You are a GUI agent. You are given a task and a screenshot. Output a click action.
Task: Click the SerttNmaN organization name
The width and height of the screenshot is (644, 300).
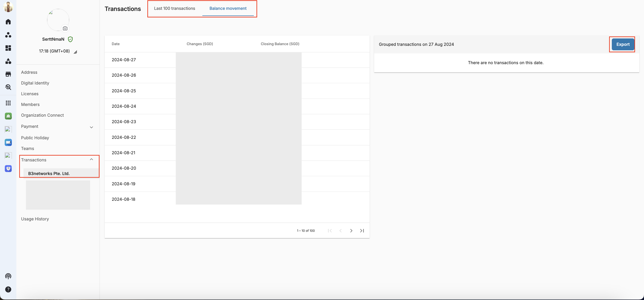point(53,39)
